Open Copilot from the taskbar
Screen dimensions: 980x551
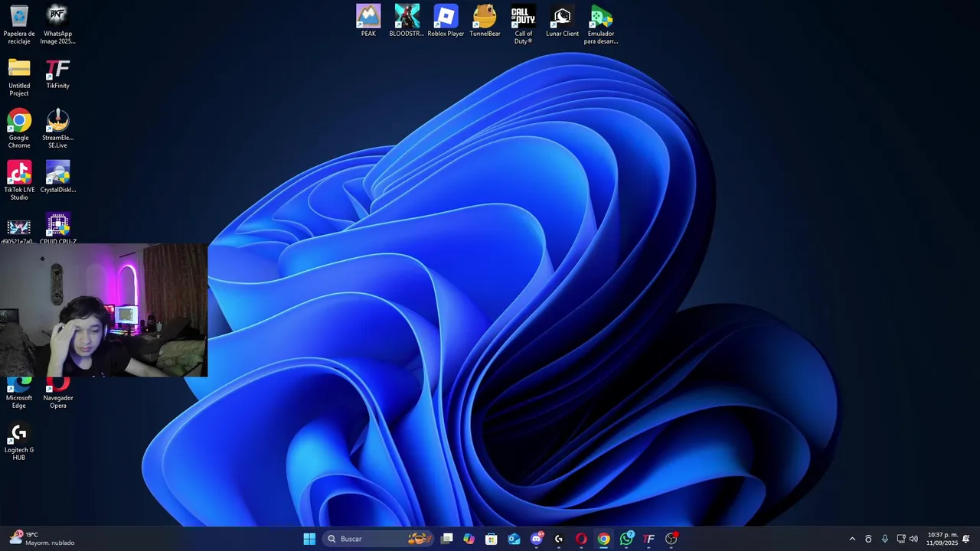click(469, 539)
